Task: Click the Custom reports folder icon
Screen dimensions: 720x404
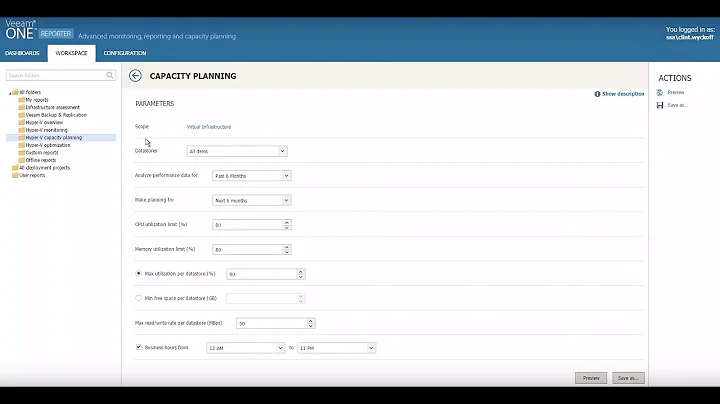Action: click(22, 152)
